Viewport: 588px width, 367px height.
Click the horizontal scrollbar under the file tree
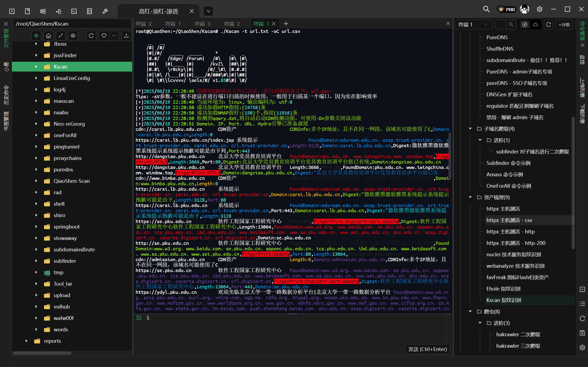click(42, 353)
